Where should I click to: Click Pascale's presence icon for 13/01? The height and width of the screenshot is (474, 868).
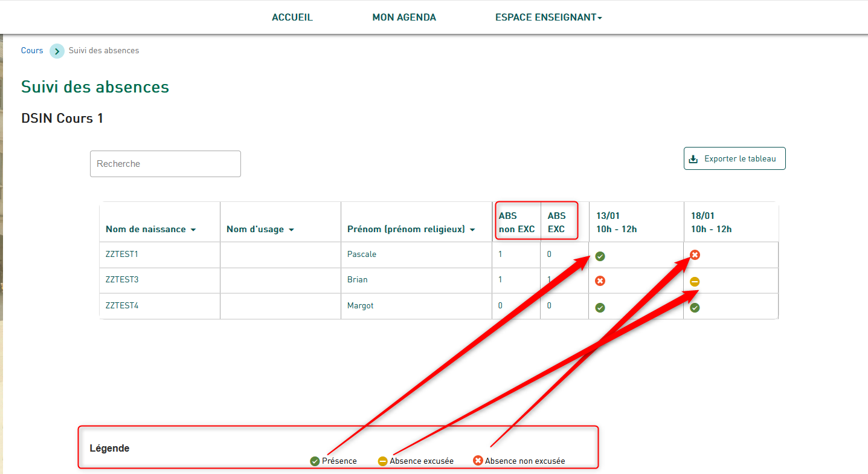[600, 256]
